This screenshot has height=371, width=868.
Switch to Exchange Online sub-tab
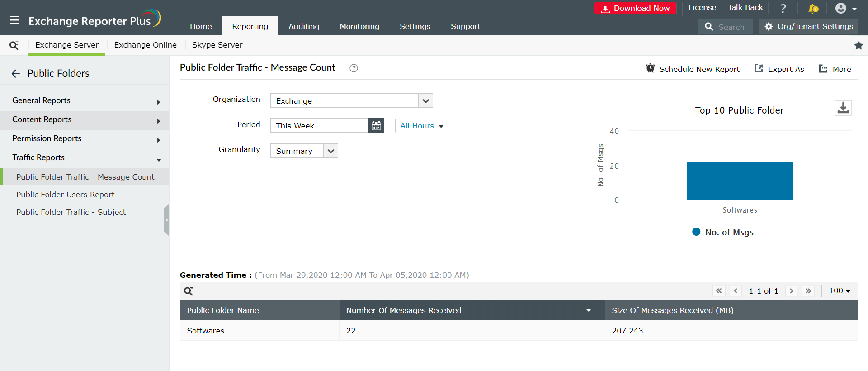pos(146,45)
